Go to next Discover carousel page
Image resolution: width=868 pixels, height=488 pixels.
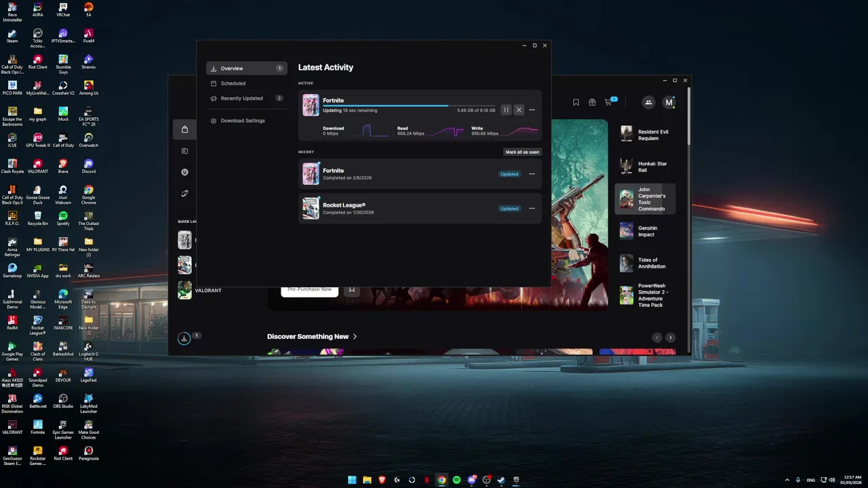click(x=670, y=338)
